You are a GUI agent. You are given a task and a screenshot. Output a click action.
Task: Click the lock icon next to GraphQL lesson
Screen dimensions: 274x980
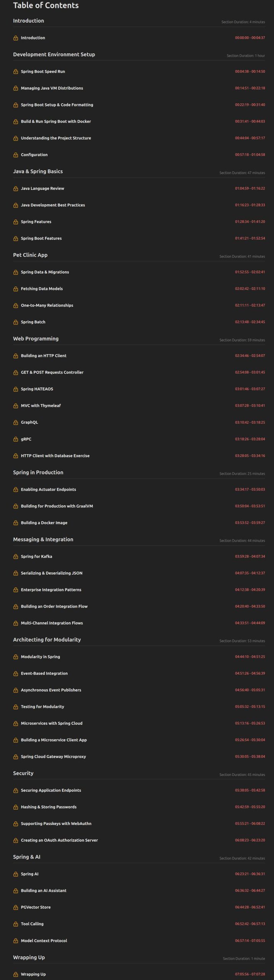pos(16,422)
